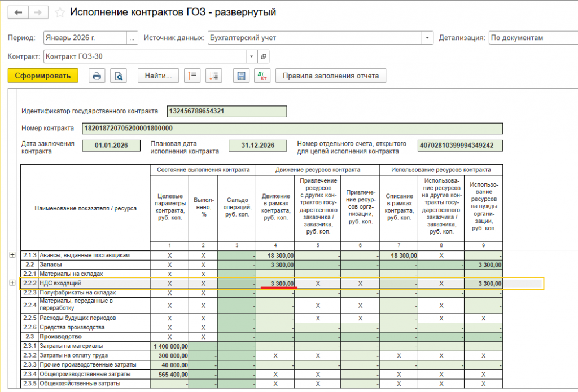
Task: Open the linked Контракт ГОЗ-30 card
Action: (264, 57)
